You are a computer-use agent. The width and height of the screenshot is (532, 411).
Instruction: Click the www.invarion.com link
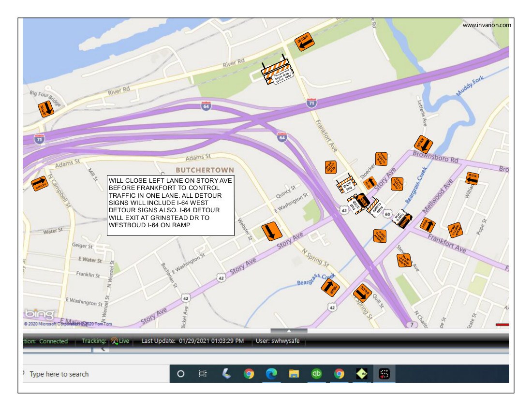pos(487,25)
